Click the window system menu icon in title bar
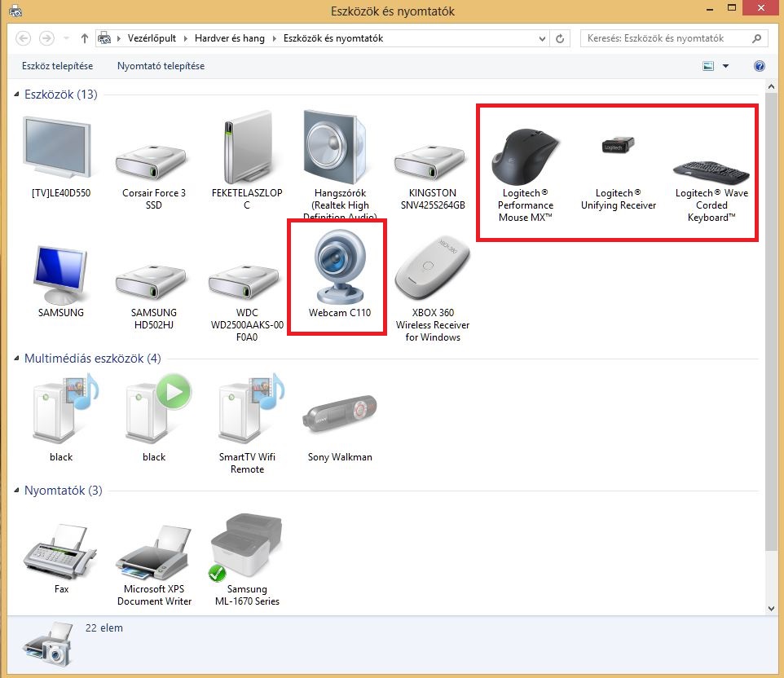The height and width of the screenshot is (678, 784). 15,10
